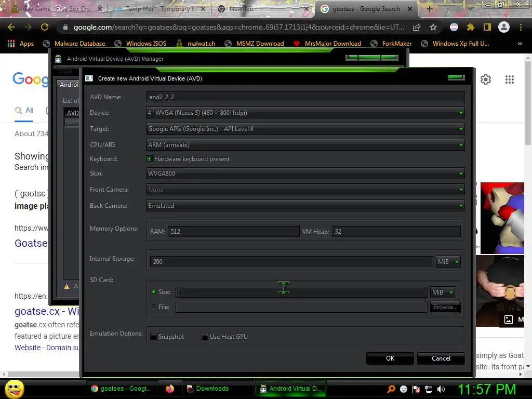532x399 pixels.
Task: Show more bookmarks with the double chevron
Action: [520, 44]
